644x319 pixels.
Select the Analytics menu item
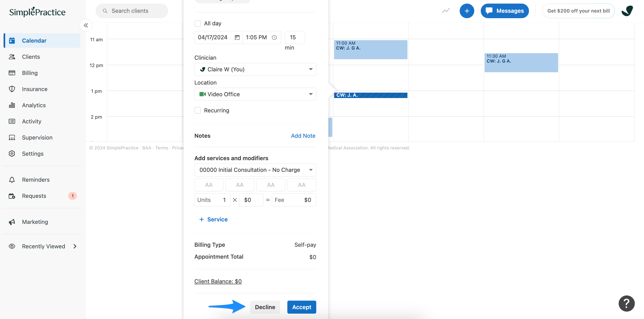tap(34, 105)
